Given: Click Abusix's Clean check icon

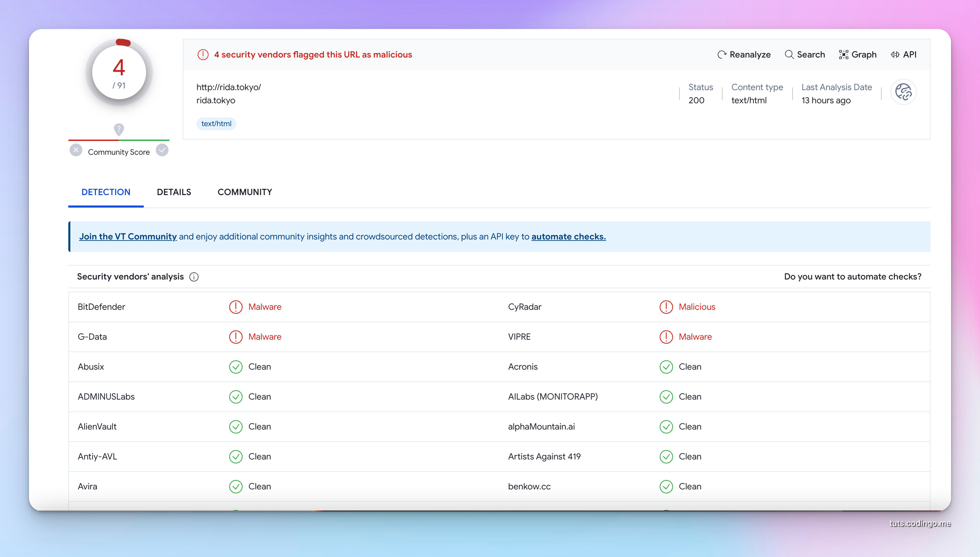Looking at the screenshot, I should tap(236, 367).
